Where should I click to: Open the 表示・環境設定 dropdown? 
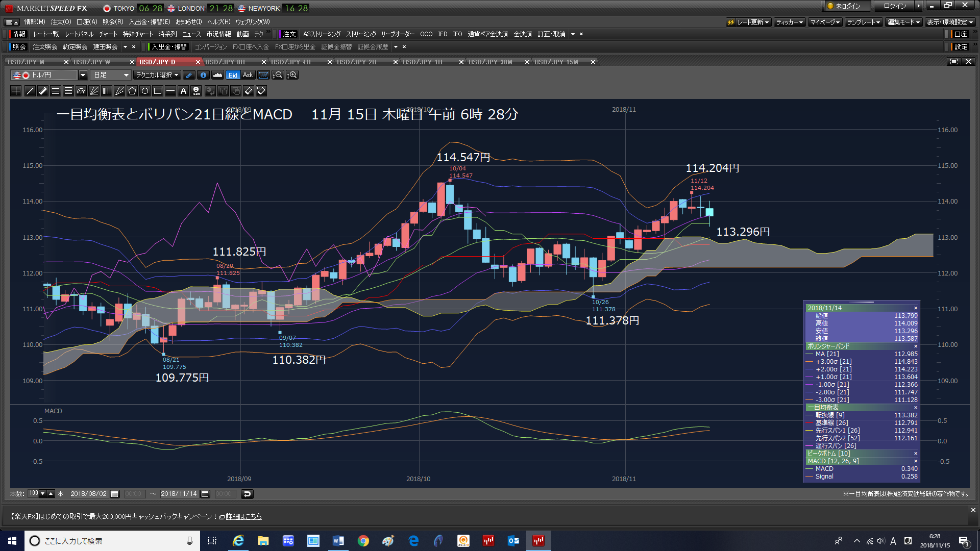coord(950,22)
